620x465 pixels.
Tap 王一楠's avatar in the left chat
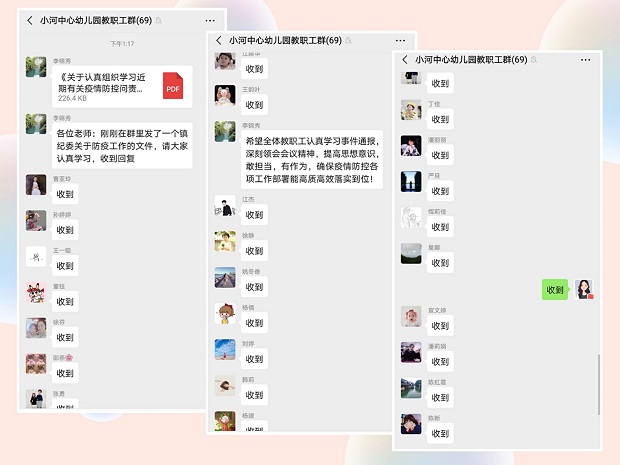click(36, 257)
